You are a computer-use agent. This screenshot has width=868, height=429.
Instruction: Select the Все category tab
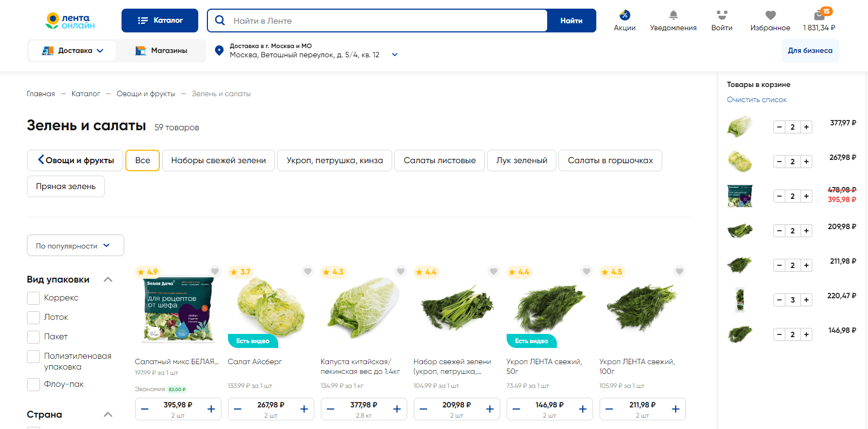click(x=143, y=160)
